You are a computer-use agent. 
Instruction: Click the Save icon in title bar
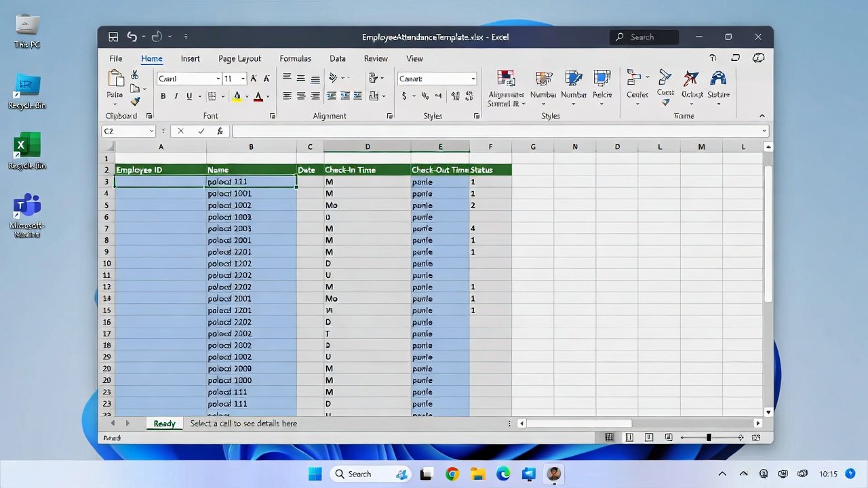113,37
